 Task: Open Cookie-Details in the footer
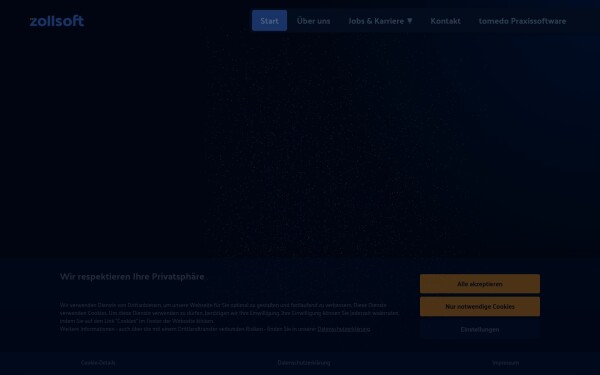(98, 363)
